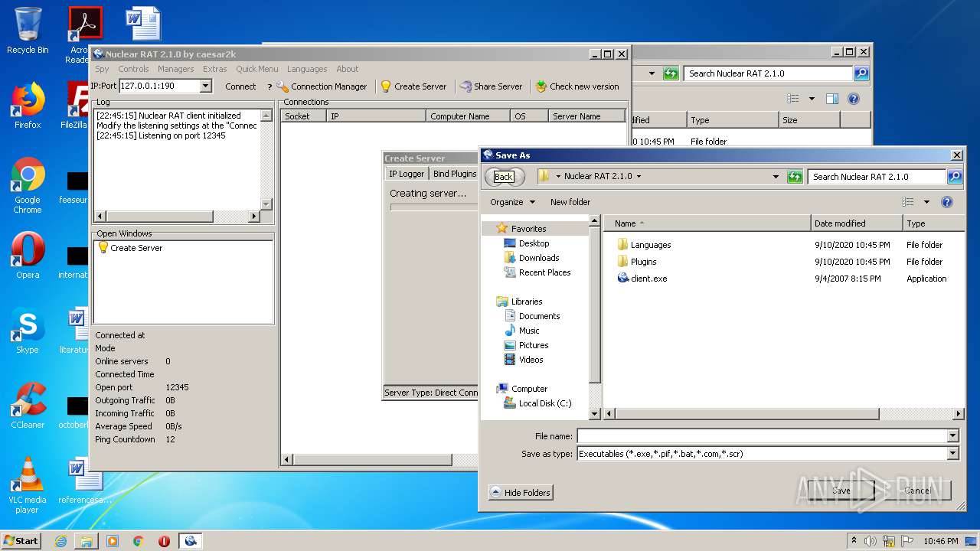Open the Controls menu

coord(133,69)
